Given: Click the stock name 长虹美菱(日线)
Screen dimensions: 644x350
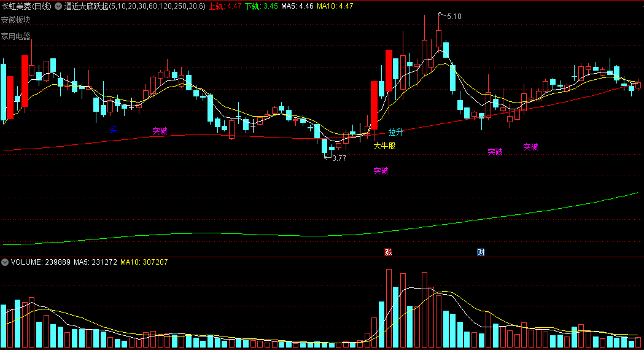Looking at the screenshot, I should click(x=26, y=6).
